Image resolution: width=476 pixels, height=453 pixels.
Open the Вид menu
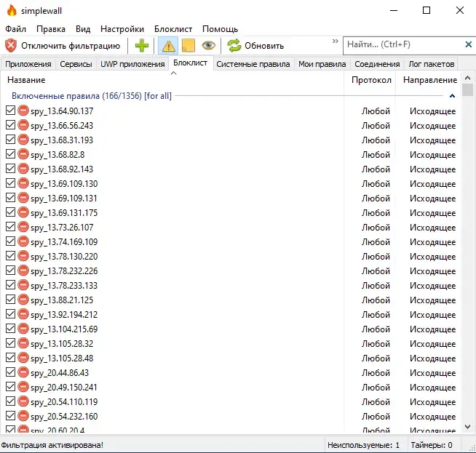(83, 29)
